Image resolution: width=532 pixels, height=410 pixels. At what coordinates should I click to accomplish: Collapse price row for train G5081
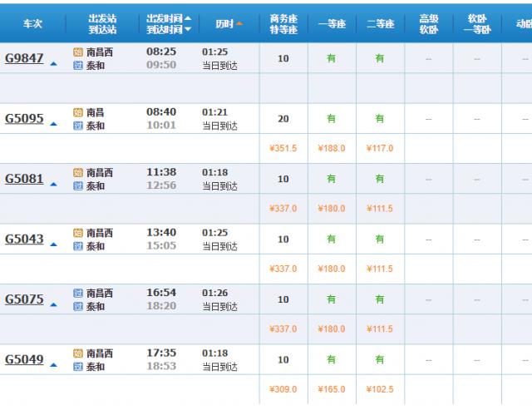coord(53,184)
